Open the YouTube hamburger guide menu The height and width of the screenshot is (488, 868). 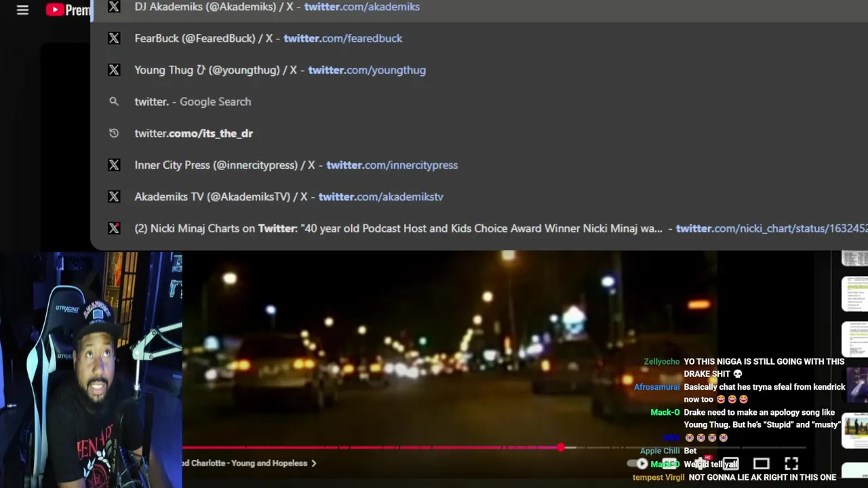click(22, 10)
